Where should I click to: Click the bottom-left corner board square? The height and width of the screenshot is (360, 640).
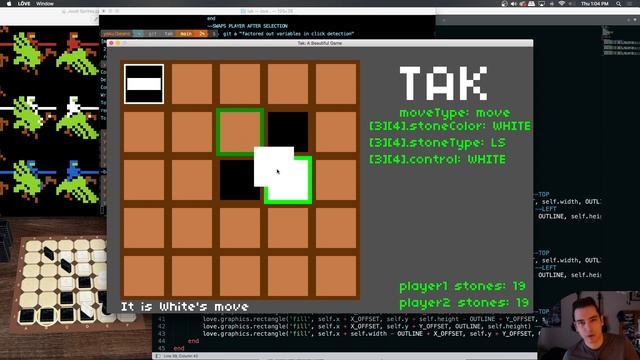pyautogui.click(x=144, y=276)
